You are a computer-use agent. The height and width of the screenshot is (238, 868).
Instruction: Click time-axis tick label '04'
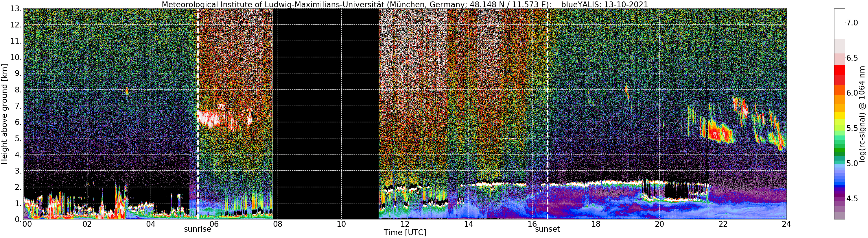[x=151, y=224]
